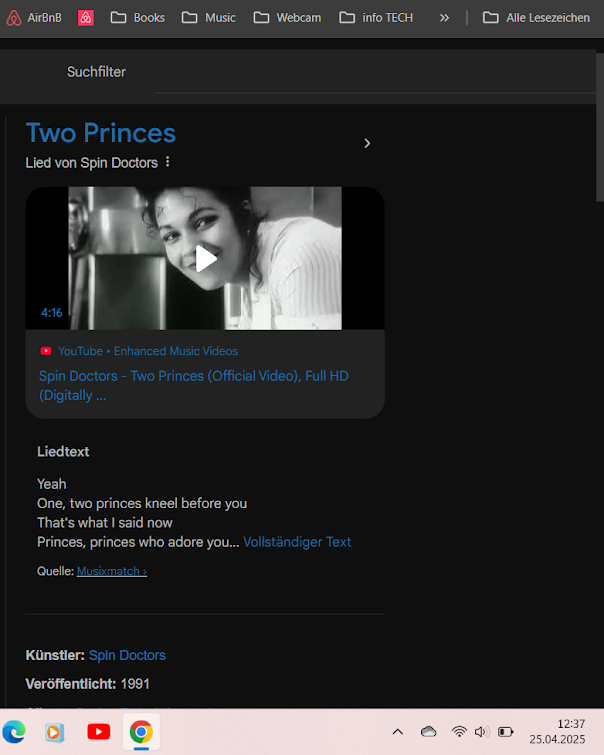Click the YouTube source icon
Screen dimensions: 604x755
pos(46,351)
